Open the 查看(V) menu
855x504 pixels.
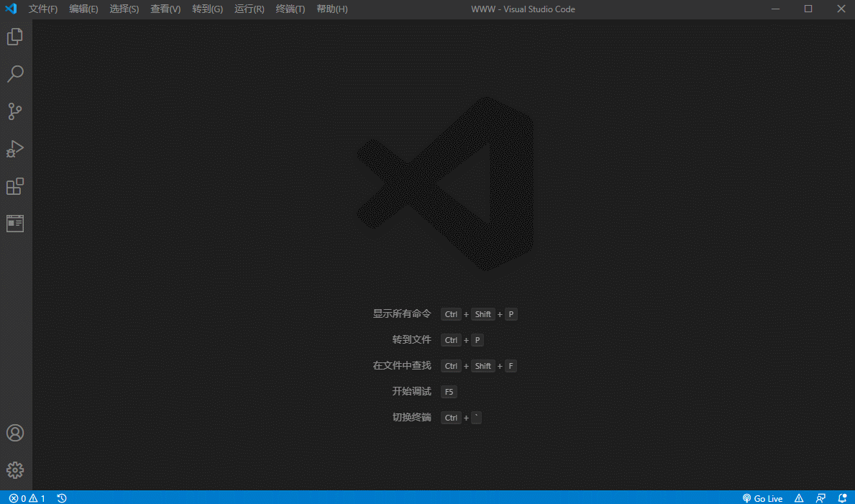(165, 9)
